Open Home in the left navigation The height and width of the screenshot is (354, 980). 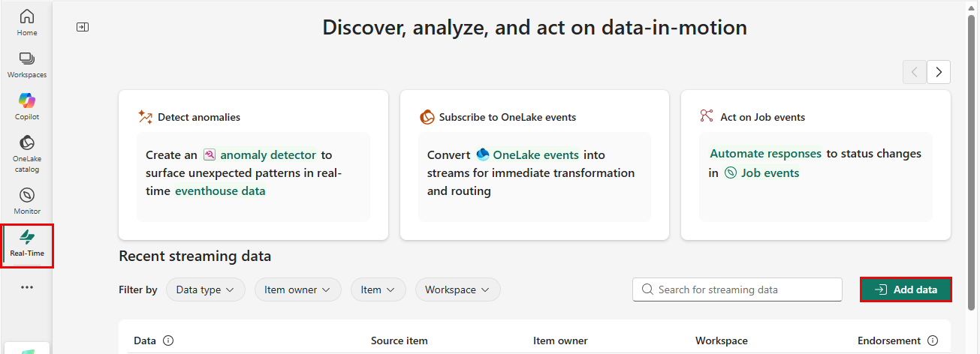click(27, 22)
